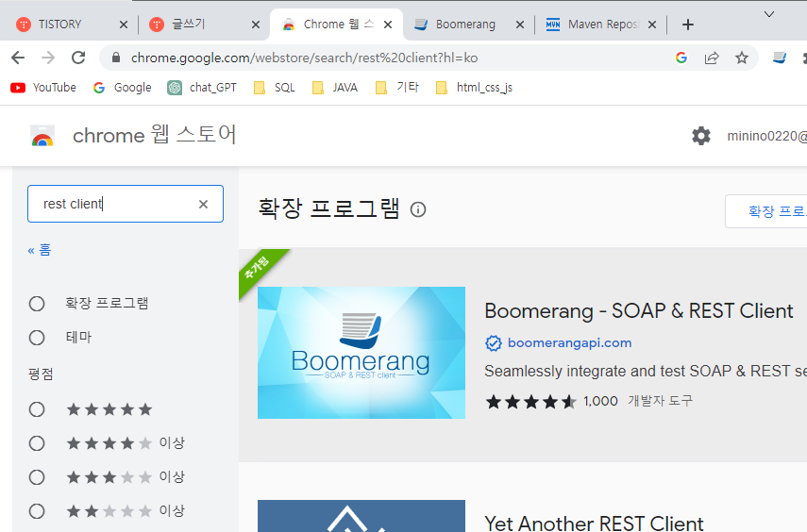807x532 pixels.
Task: Close the Maven Repository tab
Action: [652, 25]
